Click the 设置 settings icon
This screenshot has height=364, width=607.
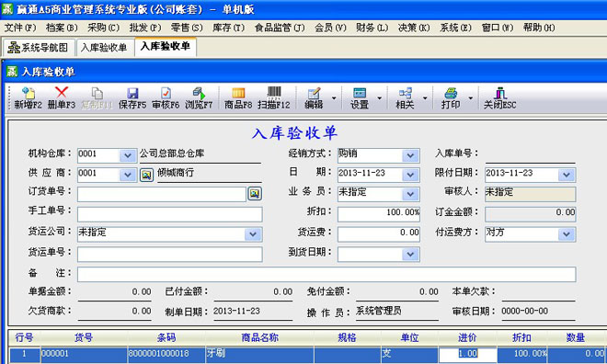(360, 97)
